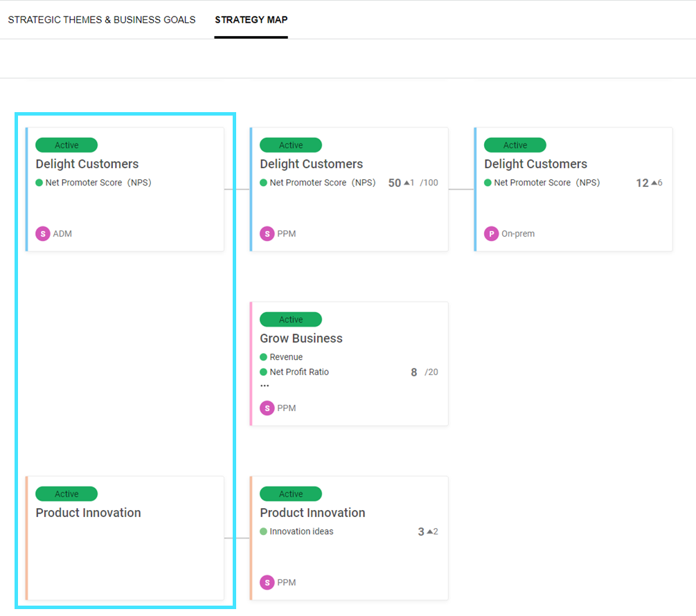This screenshot has height=616, width=696.
Task: Expand more KPIs via Grow Business ellipsis
Action: click(x=264, y=385)
